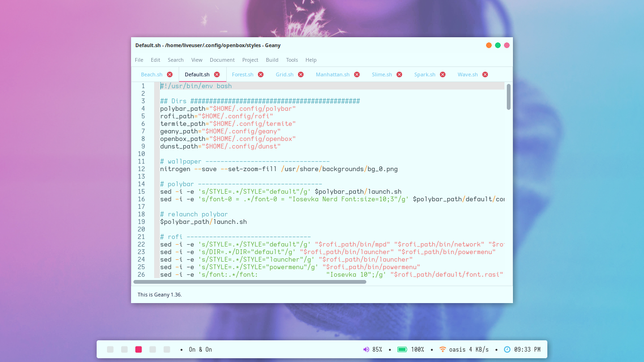Click '$polybar_path/launch.sh' on line 19

[x=203, y=222]
